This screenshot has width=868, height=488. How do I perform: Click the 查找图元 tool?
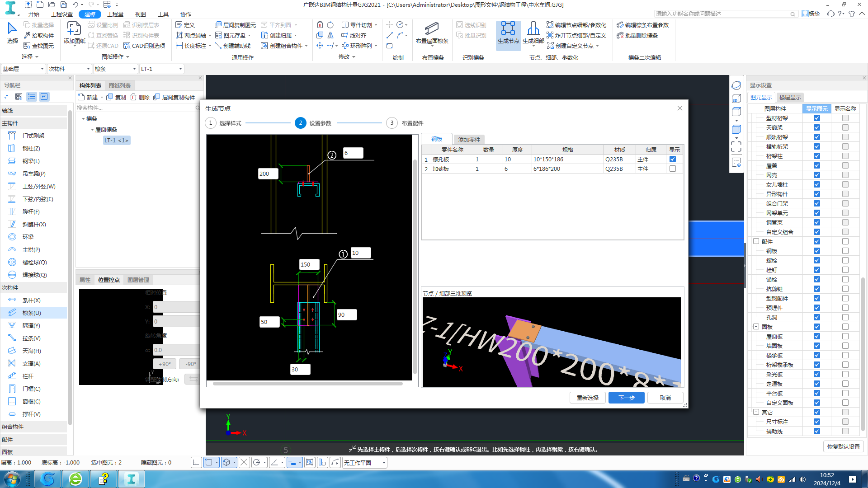click(38, 46)
